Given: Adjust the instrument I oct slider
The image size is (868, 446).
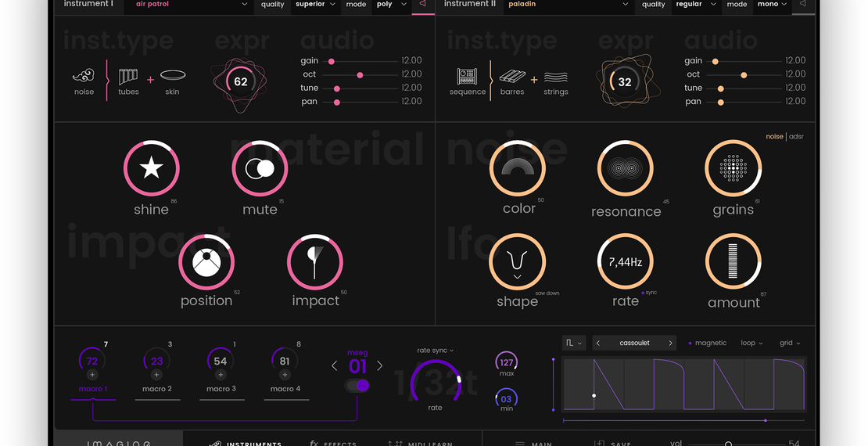Looking at the screenshot, I should tap(360, 74).
